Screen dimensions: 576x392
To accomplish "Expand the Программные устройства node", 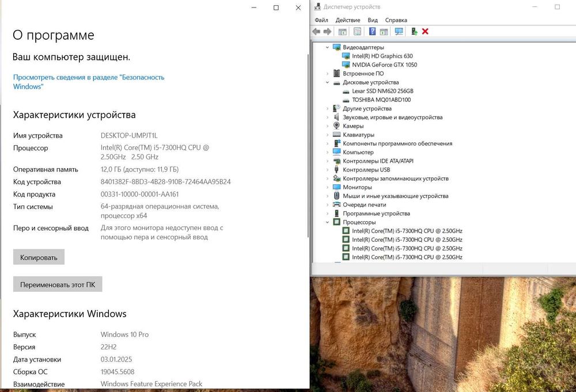I will [327, 213].
